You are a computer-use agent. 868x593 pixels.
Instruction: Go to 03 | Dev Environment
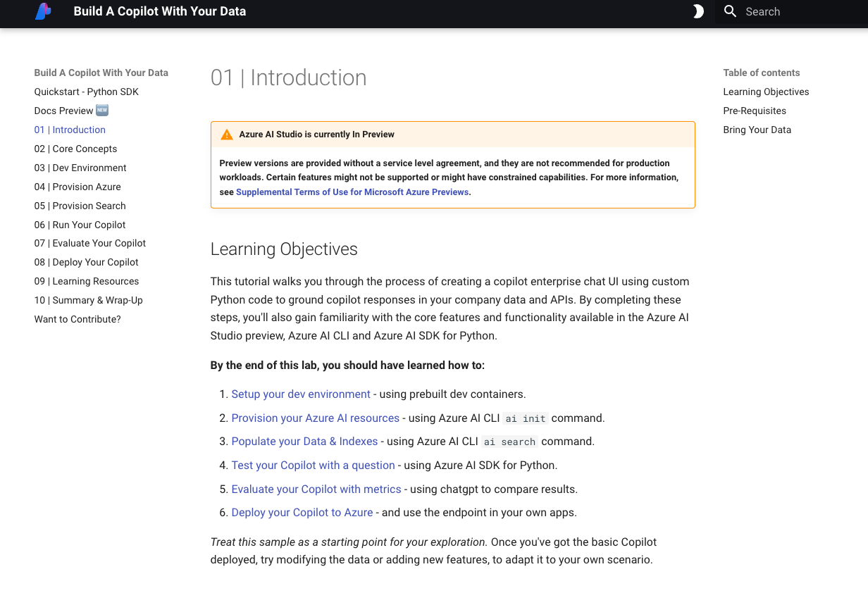80,168
